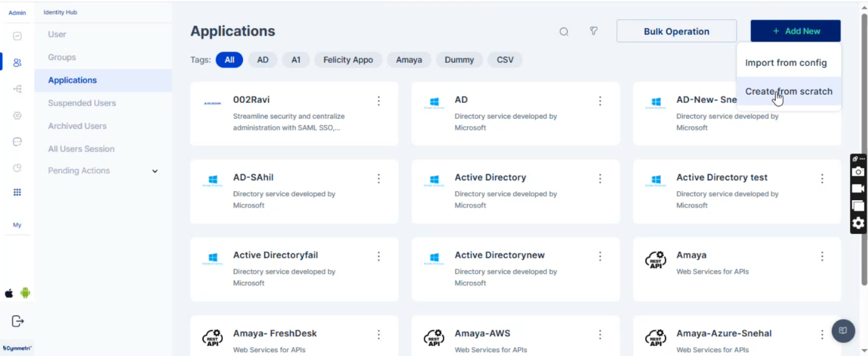Open the three-dot menu for Amaya- FreshDesk
Image resolution: width=868 pixels, height=356 pixels.
tap(379, 335)
